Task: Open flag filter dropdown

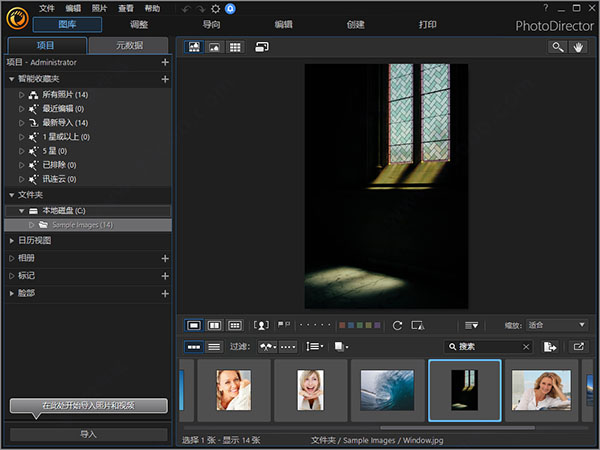Action: click(x=268, y=347)
